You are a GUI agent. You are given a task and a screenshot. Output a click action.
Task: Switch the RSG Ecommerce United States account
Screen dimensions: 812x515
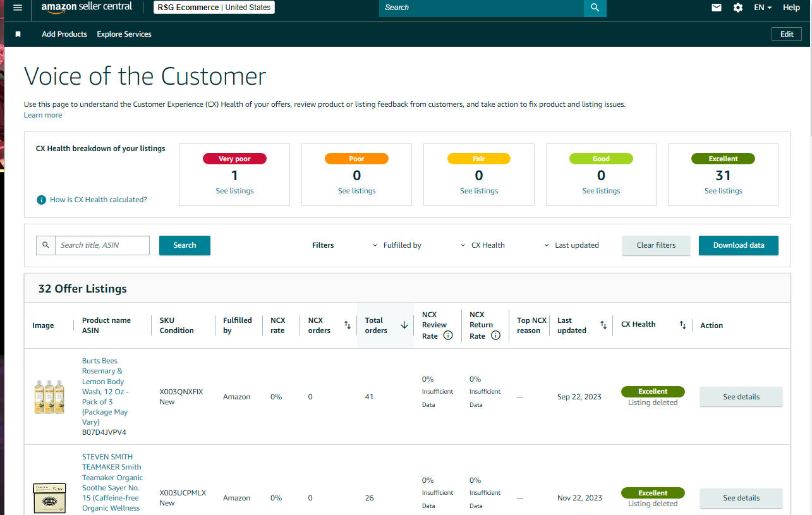click(x=214, y=8)
